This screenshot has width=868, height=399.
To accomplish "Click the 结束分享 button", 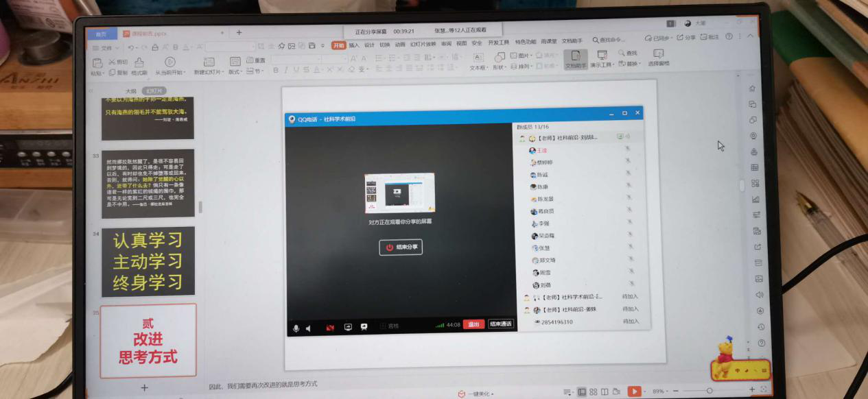I will pyautogui.click(x=401, y=247).
